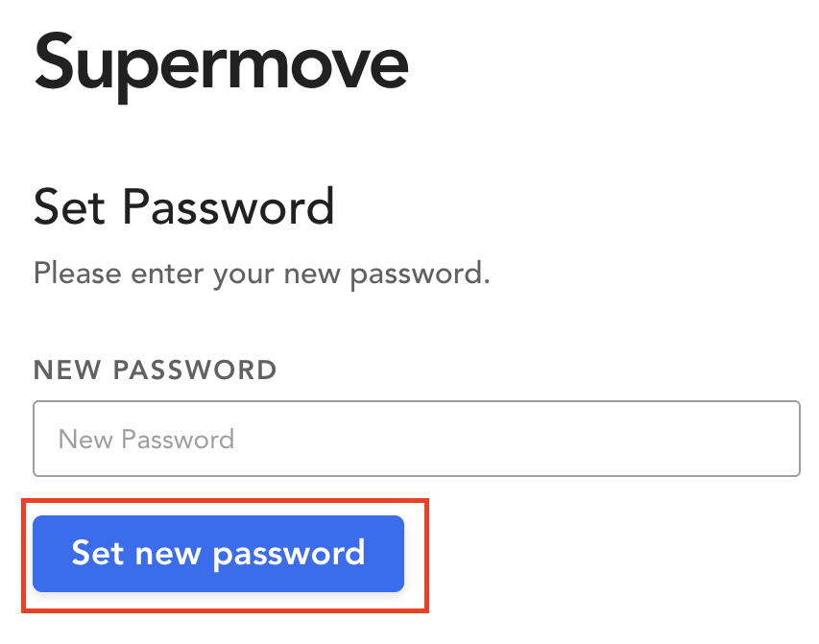Image resolution: width=819 pixels, height=644 pixels.
Task: Focus the New Password input field
Action: click(x=416, y=439)
